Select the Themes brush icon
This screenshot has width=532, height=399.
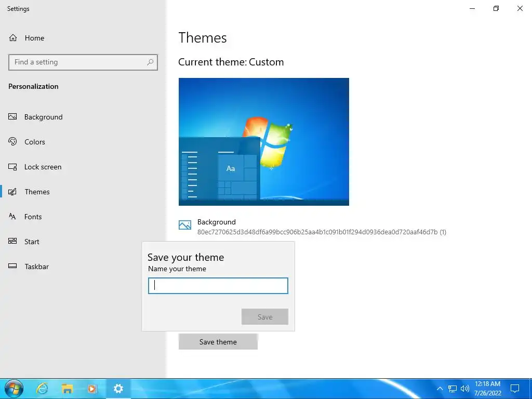[12, 192]
